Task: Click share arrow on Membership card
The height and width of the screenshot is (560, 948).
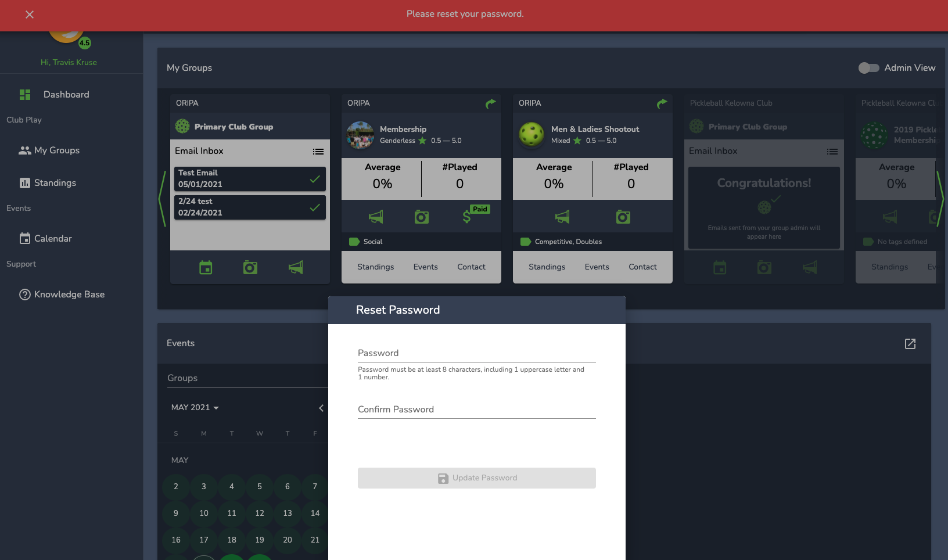Action: click(x=491, y=103)
